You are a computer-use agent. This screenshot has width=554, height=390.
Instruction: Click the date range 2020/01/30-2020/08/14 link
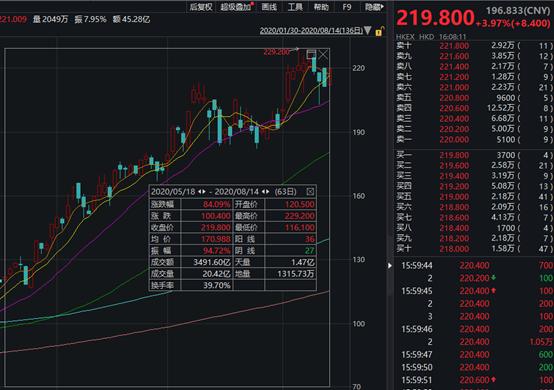(x=311, y=31)
